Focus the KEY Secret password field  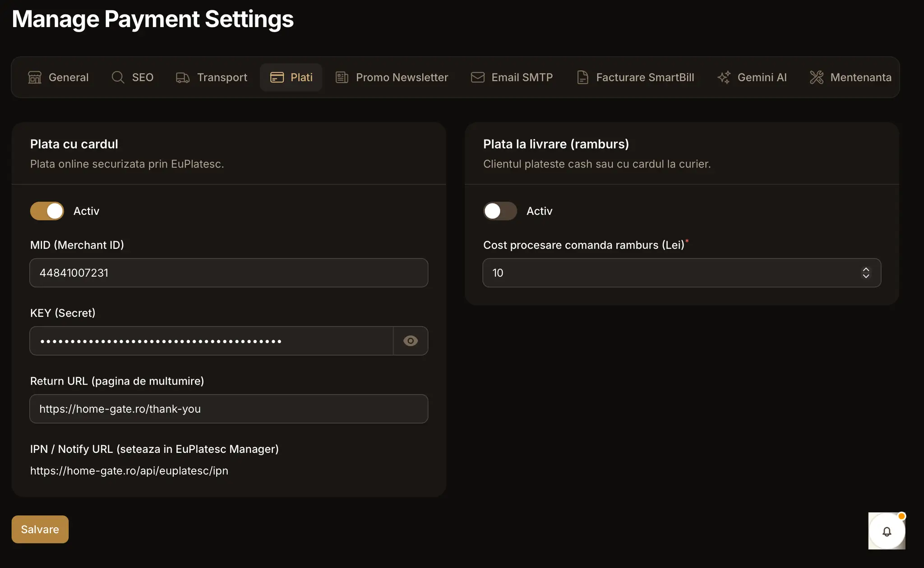click(212, 341)
